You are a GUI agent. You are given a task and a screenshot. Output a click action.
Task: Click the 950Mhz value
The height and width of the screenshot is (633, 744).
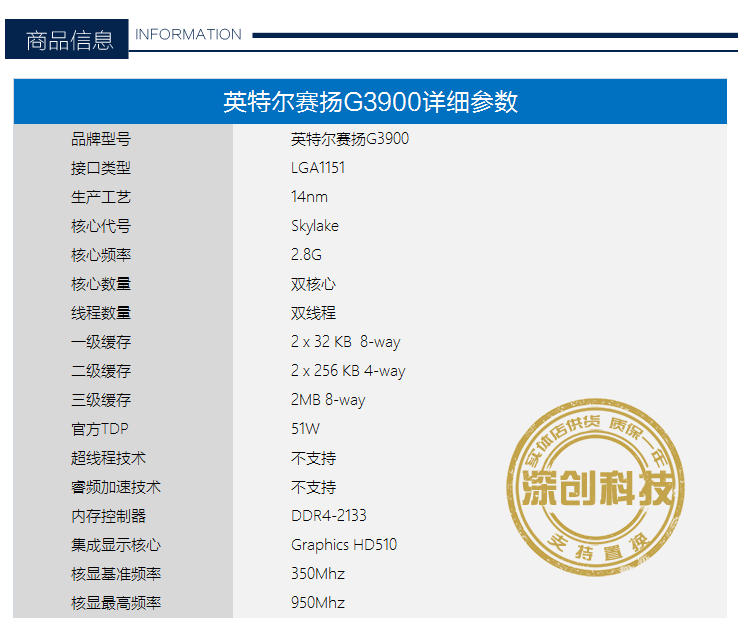pos(317,603)
